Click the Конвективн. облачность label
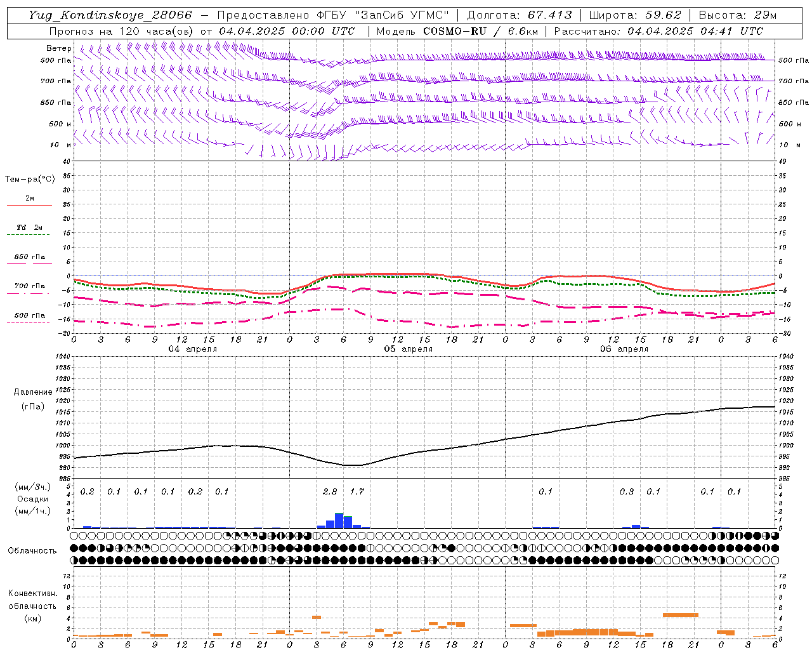 33,606
